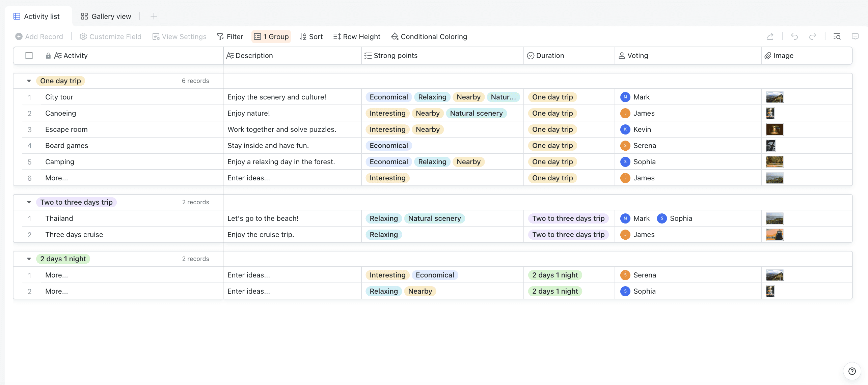Select the Activity list tab
The height and width of the screenshot is (385, 868).
tap(36, 16)
